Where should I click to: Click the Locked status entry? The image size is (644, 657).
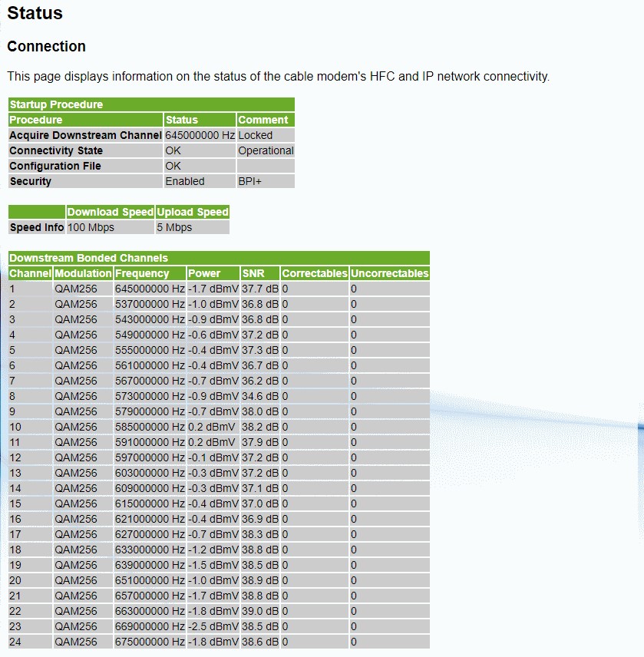[253, 135]
